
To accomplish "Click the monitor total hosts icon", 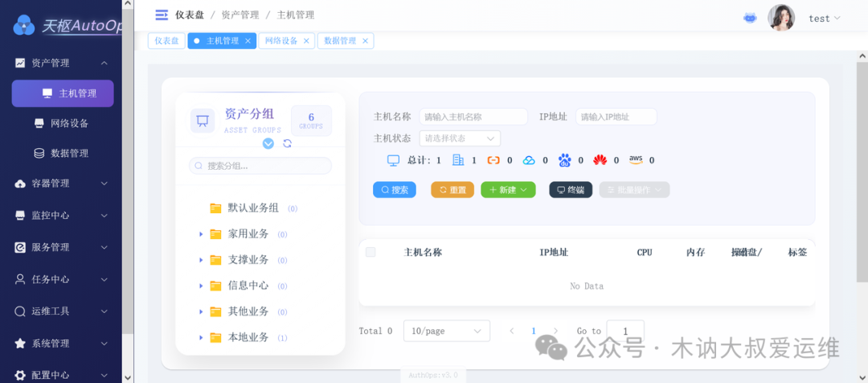I will pos(393,160).
